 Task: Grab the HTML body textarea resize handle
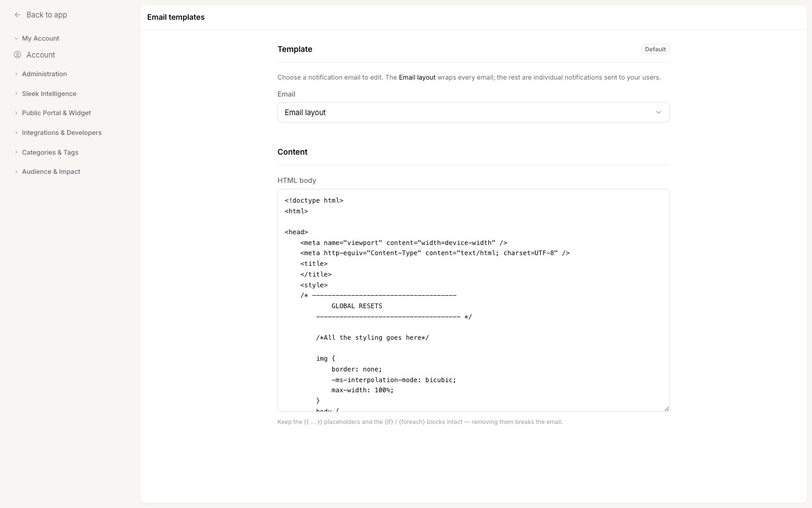[666, 408]
